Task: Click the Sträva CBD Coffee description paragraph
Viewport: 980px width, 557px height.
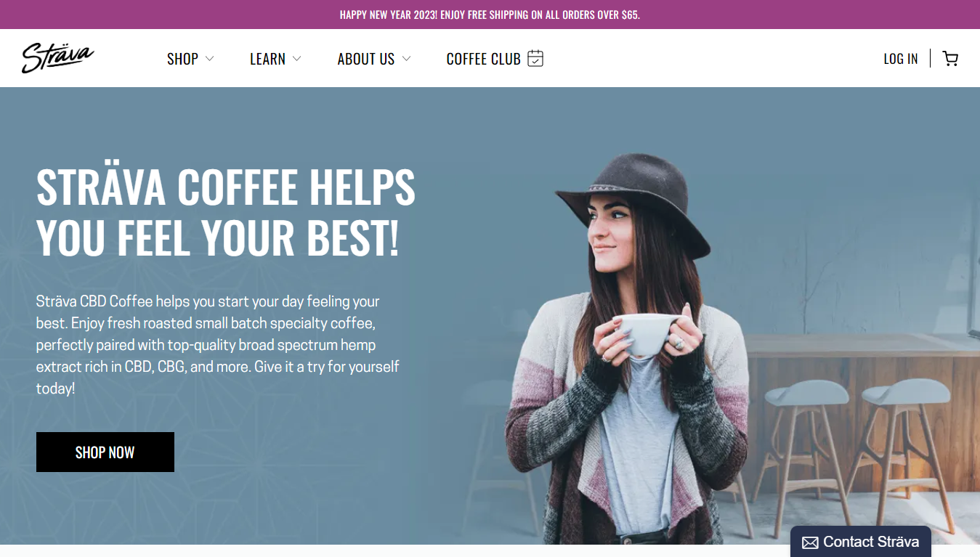Action: [x=218, y=345]
